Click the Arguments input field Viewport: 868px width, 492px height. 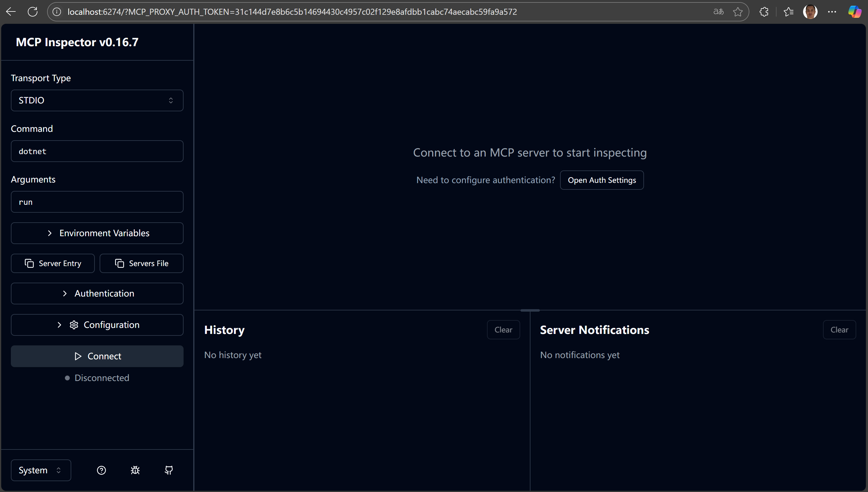pyautogui.click(x=97, y=202)
